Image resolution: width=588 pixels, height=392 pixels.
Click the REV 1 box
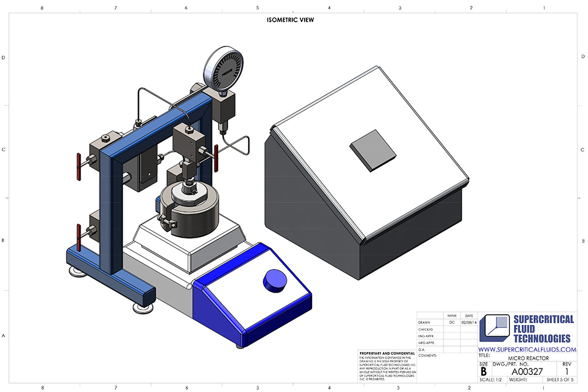pyautogui.click(x=566, y=368)
